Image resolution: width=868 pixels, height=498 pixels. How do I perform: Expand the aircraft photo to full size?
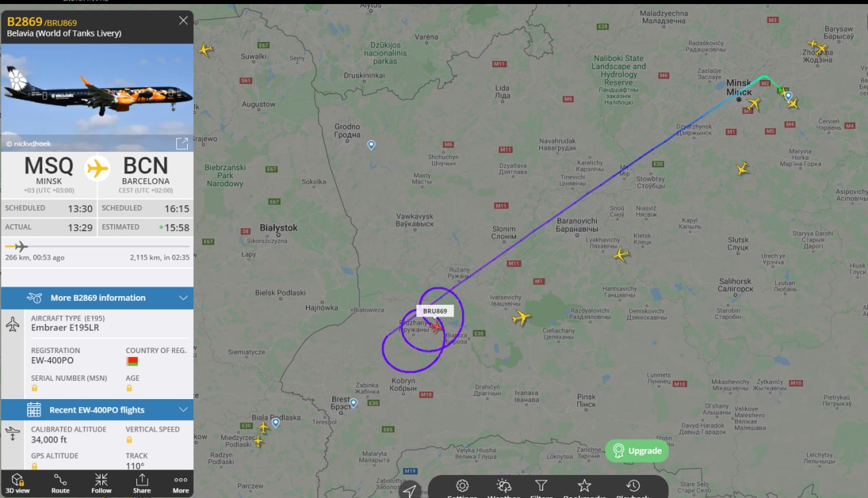pyautogui.click(x=182, y=144)
